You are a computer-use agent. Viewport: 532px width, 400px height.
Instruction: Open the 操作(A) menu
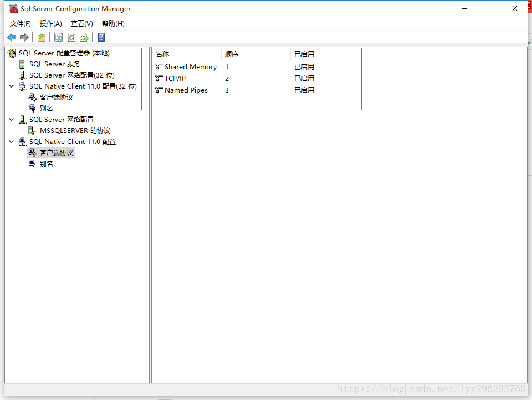point(51,24)
